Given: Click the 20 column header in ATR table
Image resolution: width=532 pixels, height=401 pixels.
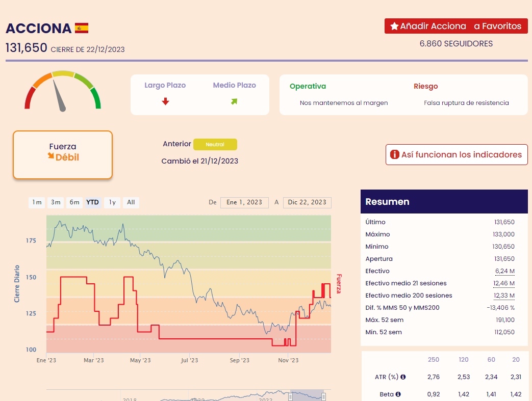Looking at the screenshot, I should tap(516, 360).
